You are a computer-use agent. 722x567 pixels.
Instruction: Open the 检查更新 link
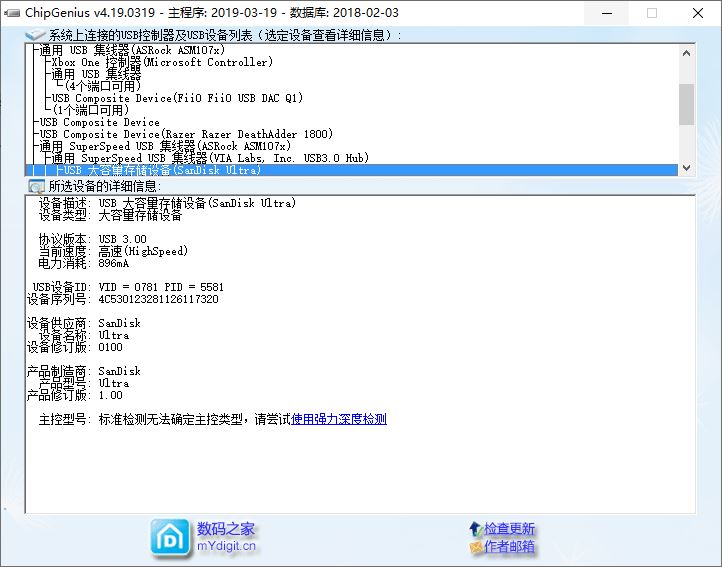pos(509,528)
